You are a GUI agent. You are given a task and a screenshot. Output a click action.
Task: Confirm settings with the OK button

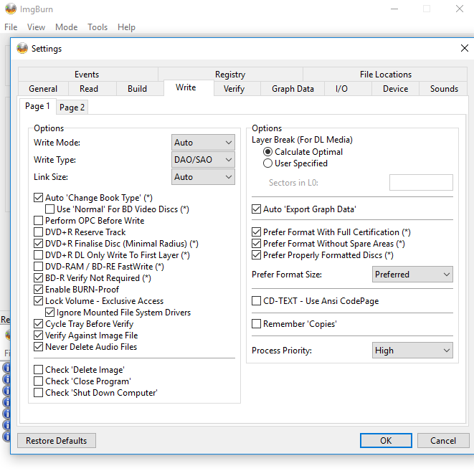point(386,440)
